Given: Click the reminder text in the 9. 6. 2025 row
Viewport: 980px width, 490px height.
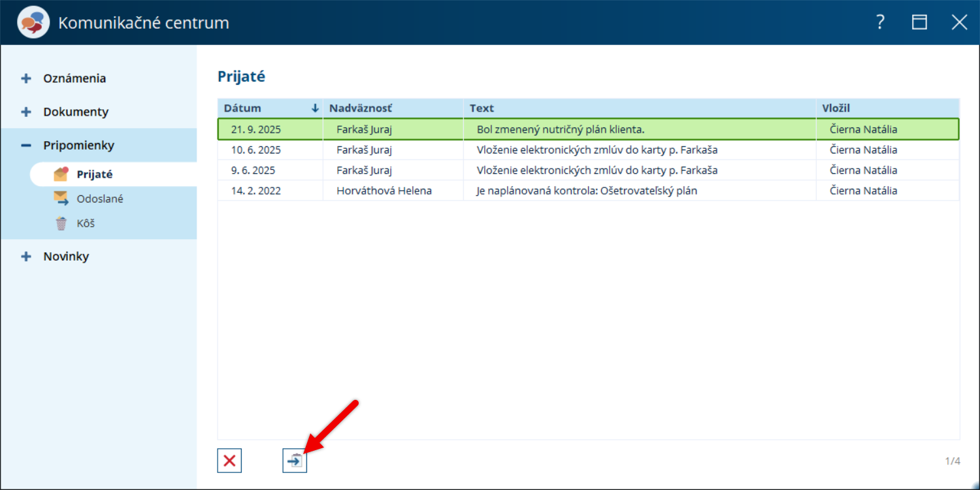Looking at the screenshot, I should pyautogui.click(x=597, y=171).
